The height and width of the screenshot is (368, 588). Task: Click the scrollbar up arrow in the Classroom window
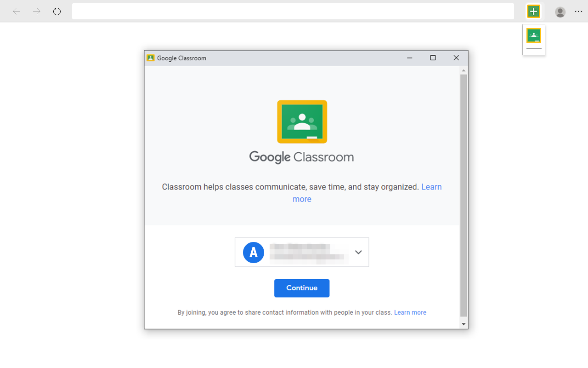(464, 70)
